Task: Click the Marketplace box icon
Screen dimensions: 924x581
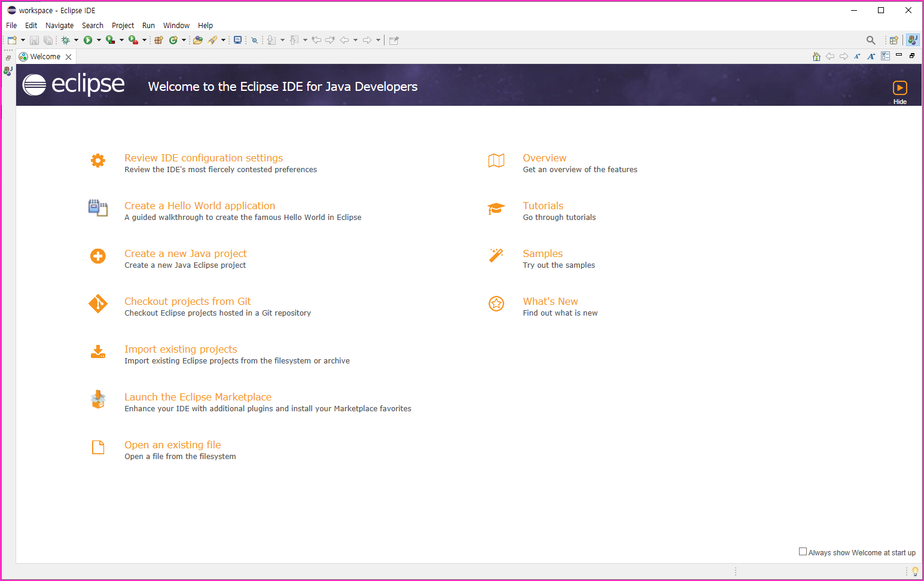Action: 98,399
